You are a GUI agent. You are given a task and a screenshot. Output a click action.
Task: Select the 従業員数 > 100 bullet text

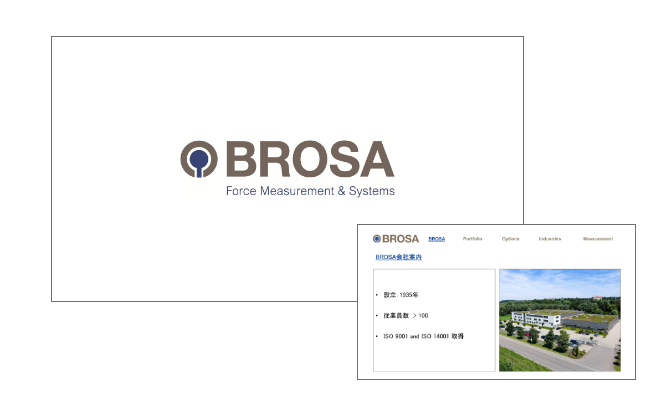point(406,315)
